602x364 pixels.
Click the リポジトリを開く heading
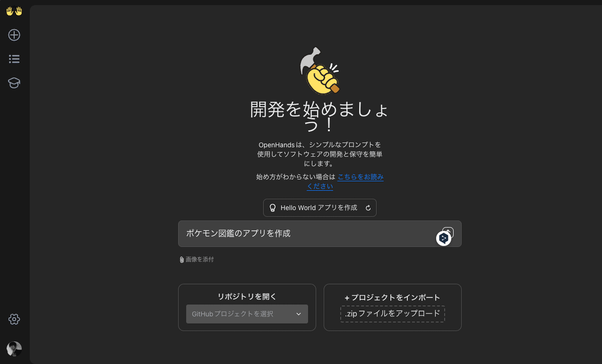tap(247, 296)
